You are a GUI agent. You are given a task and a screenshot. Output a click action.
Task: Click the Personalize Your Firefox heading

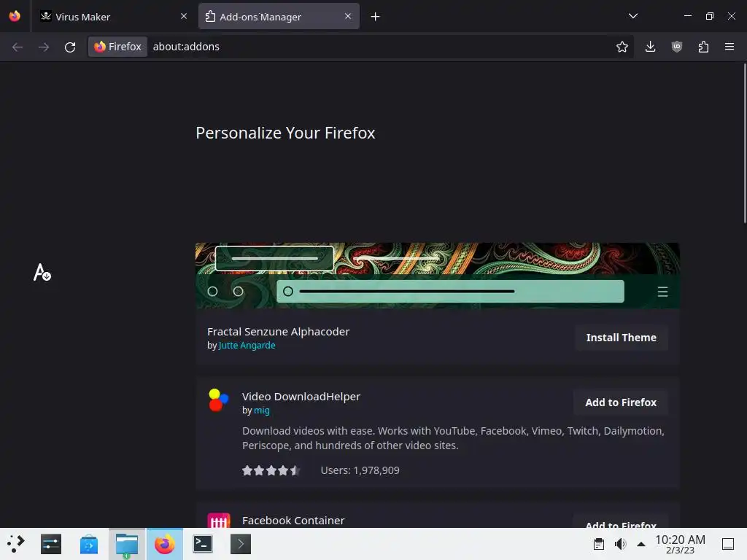pyautogui.click(x=285, y=133)
